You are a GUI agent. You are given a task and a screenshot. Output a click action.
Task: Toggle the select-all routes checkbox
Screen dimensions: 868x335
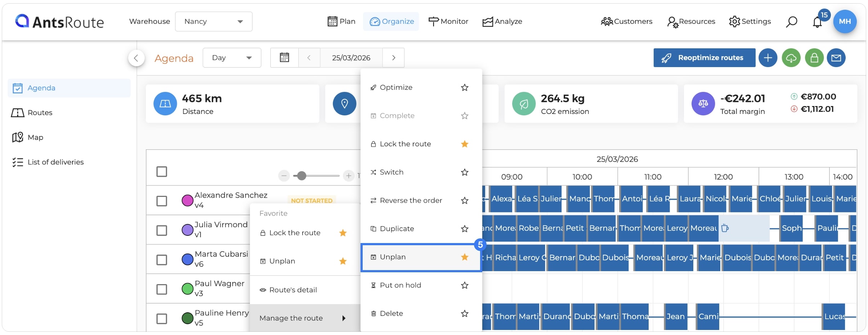[x=162, y=171]
